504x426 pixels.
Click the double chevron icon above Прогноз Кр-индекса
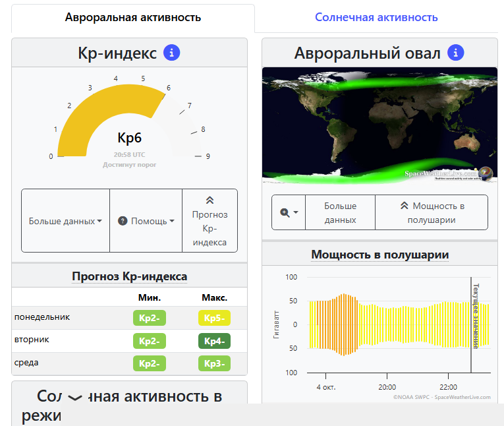click(x=210, y=200)
